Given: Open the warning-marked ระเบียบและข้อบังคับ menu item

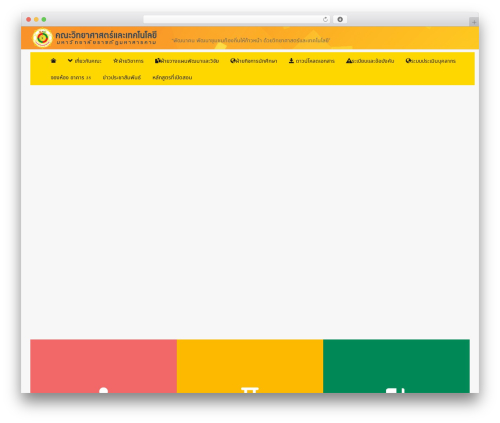Looking at the screenshot, I should (370, 61).
